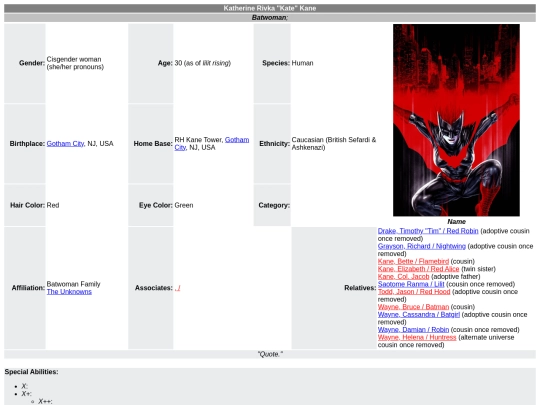The width and height of the screenshot is (540, 405).
Task: Click the Gender label
Action: [x=32, y=63]
